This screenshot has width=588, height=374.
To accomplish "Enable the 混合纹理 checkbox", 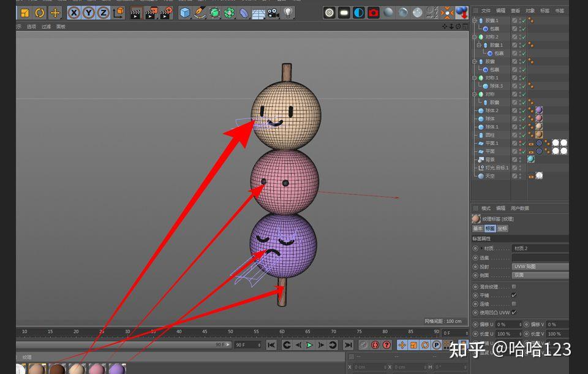I will click(514, 286).
